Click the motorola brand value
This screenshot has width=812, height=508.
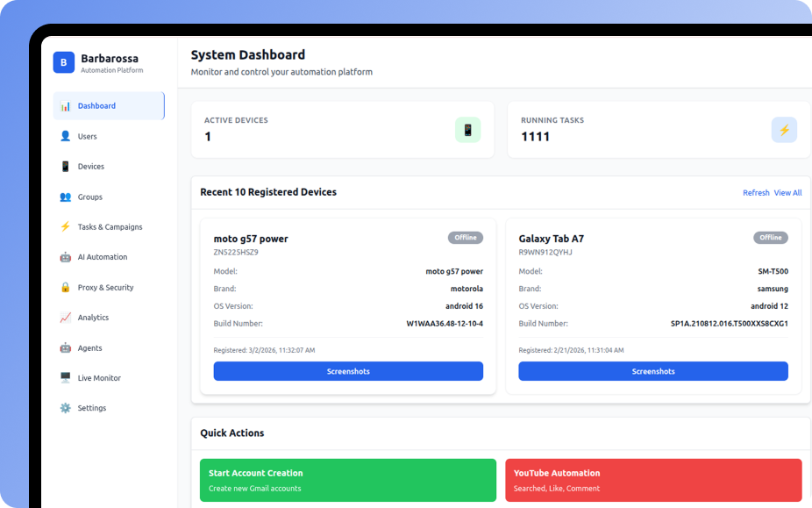(x=467, y=289)
